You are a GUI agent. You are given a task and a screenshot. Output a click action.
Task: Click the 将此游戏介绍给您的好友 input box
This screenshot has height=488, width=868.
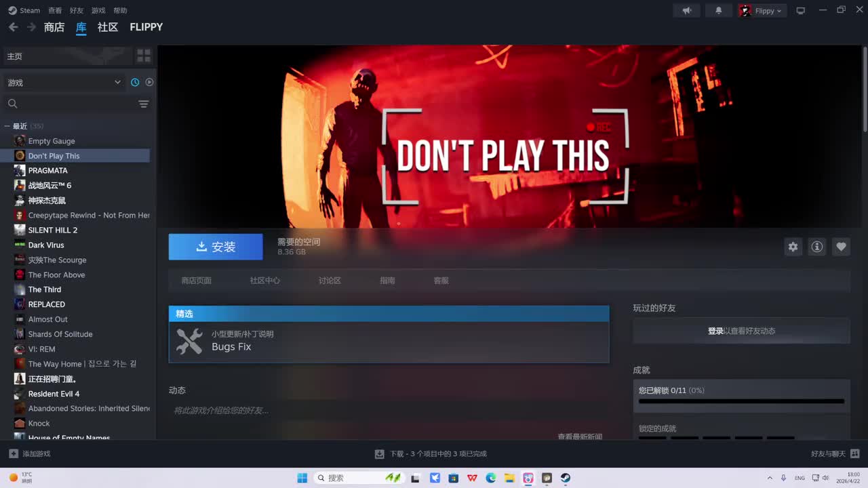coord(389,410)
